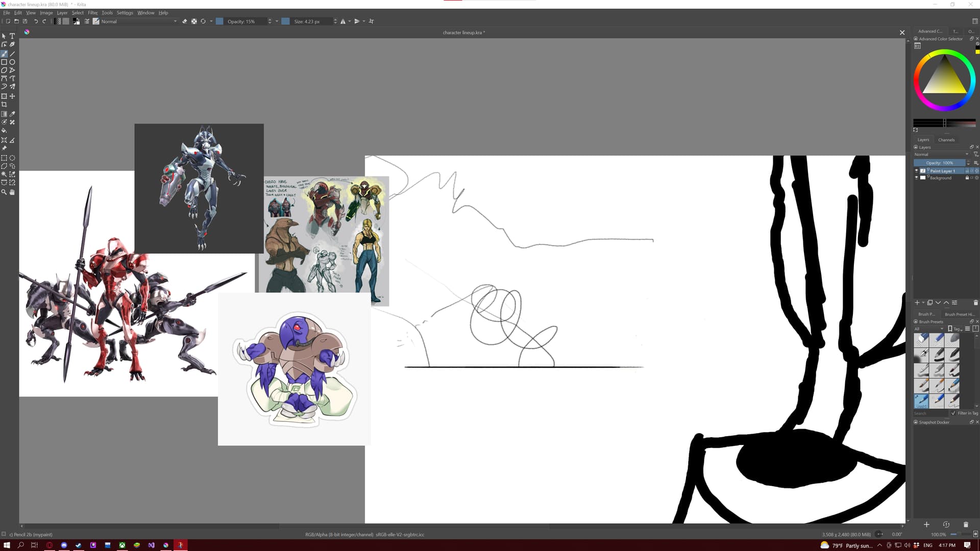Screen dimensions: 980x551
Task: Hide Paint Layer 1 visibility eye
Action: (916, 171)
